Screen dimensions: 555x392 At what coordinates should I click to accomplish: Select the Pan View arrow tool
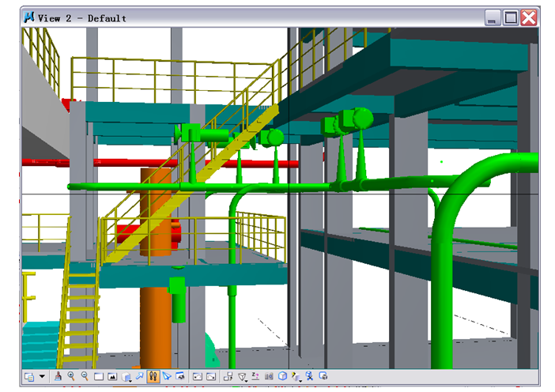pyautogui.click(x=140, y=377)
